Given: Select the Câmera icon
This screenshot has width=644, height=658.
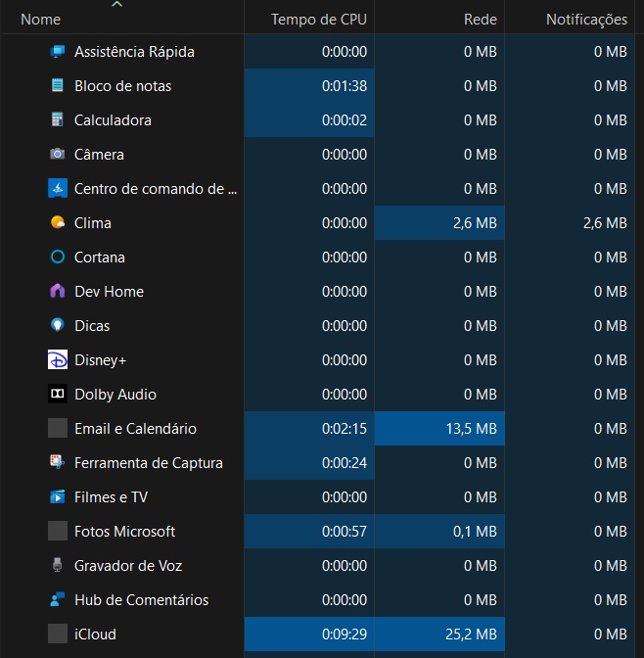Looking at the screenshot, I should [58, 155].
